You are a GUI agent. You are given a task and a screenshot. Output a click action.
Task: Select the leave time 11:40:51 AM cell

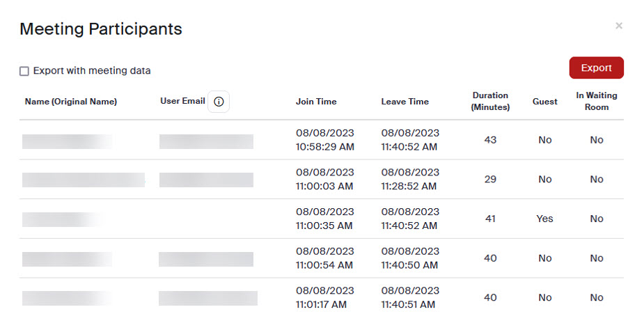(x=410, y=297)
